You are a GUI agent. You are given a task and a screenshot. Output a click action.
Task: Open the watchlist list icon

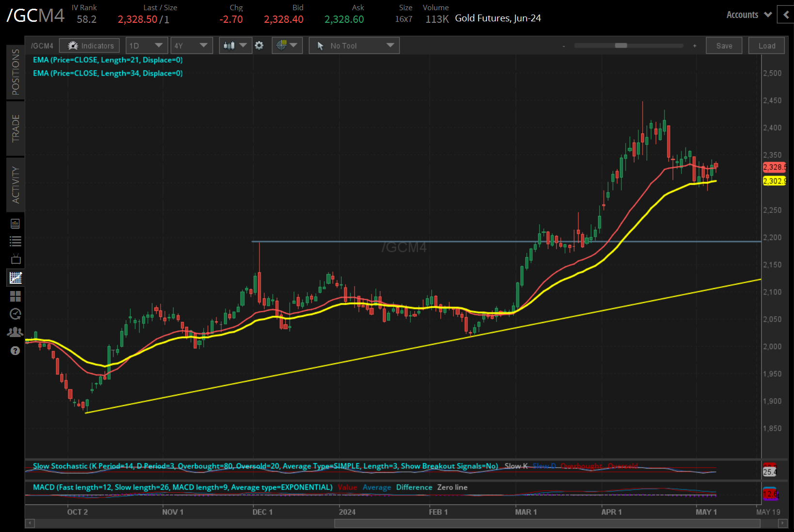(16, 241)
